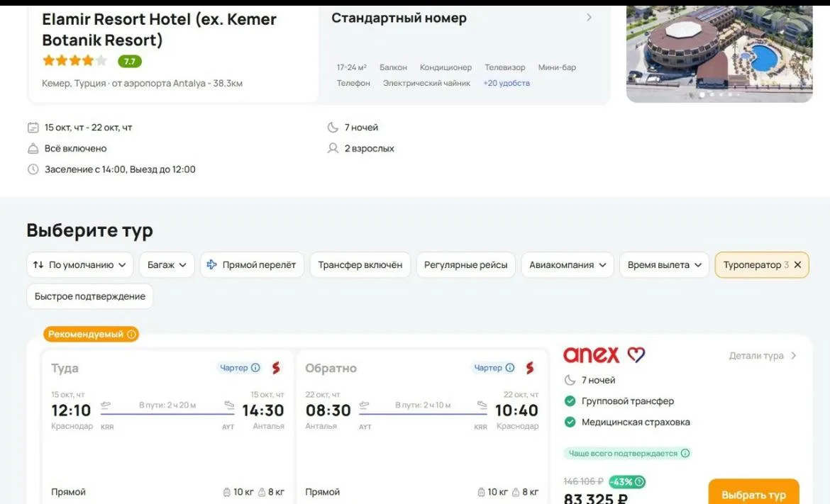This screenshot has width=830, height=504.
Task: Click the landing icon in Туда flight
Action: pos(229,405)
